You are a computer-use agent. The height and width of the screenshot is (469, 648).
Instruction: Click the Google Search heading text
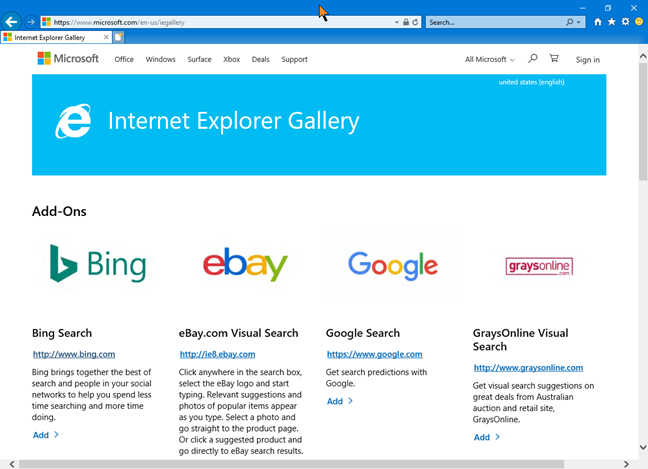363,333
